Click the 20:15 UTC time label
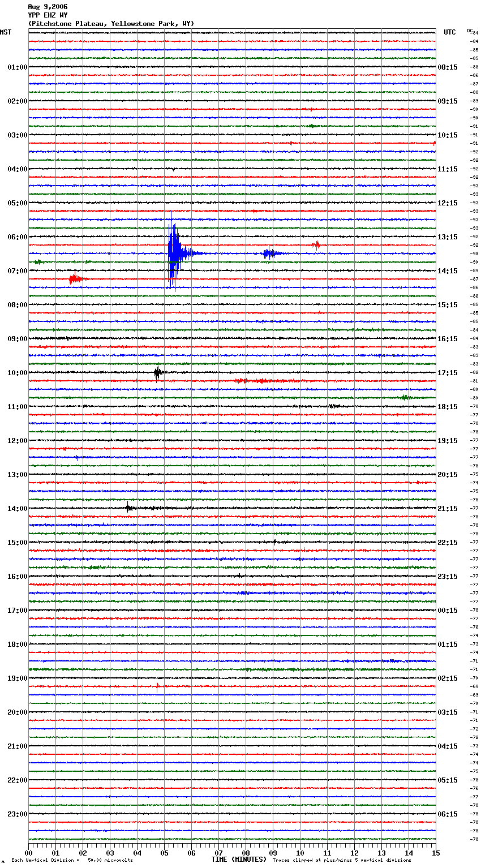 tap(448, 475)
